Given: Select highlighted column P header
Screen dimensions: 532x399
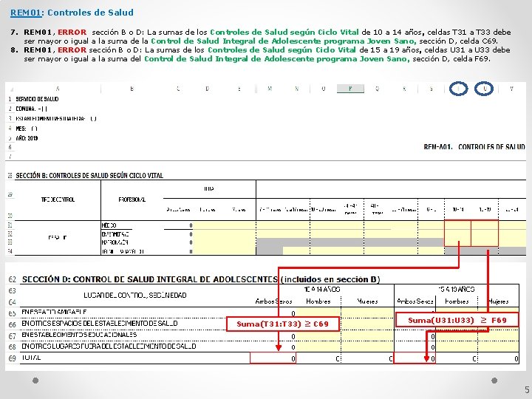Looking at the screenshot, I should (350, 89).
